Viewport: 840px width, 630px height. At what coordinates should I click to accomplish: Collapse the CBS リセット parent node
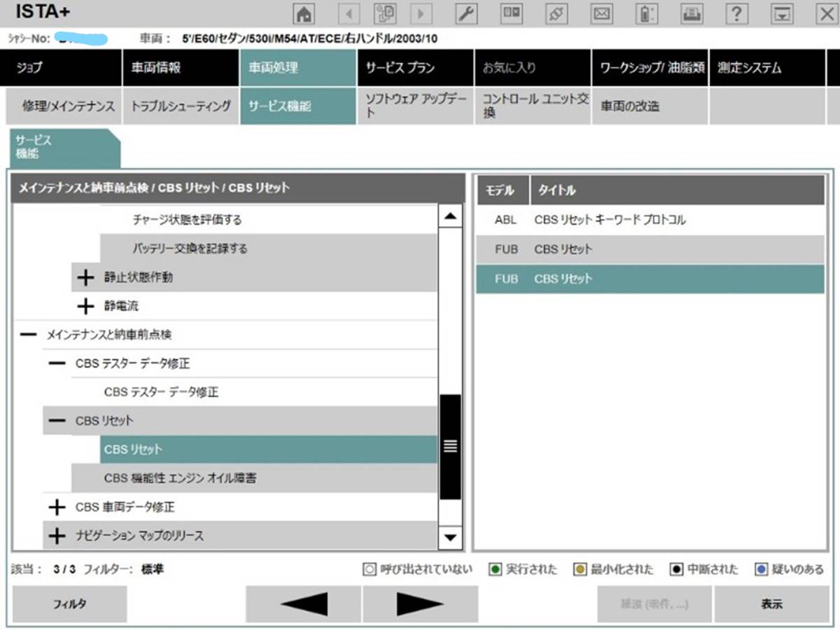pos(57,421)
